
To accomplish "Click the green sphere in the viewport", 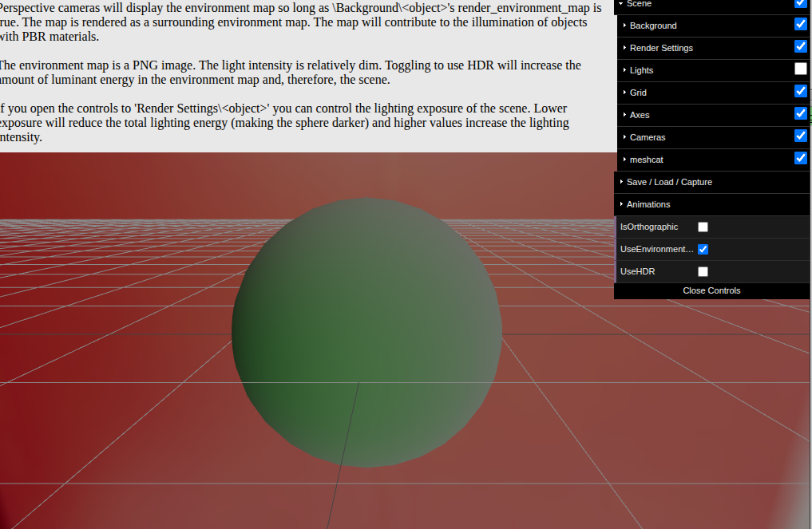I will tap(366, 332).
